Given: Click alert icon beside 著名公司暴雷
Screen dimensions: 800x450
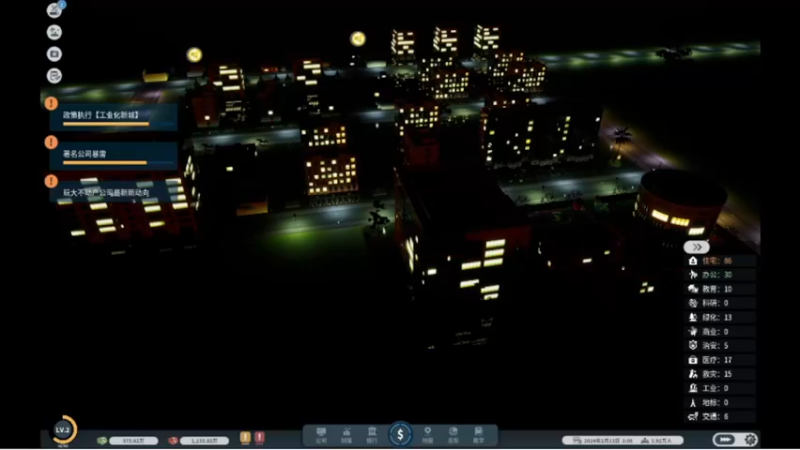Looking at the screenshot, I should (51, 142).
